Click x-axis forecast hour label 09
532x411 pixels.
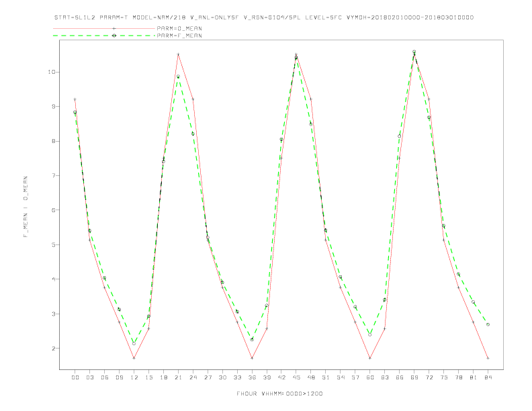click(119, 377)
